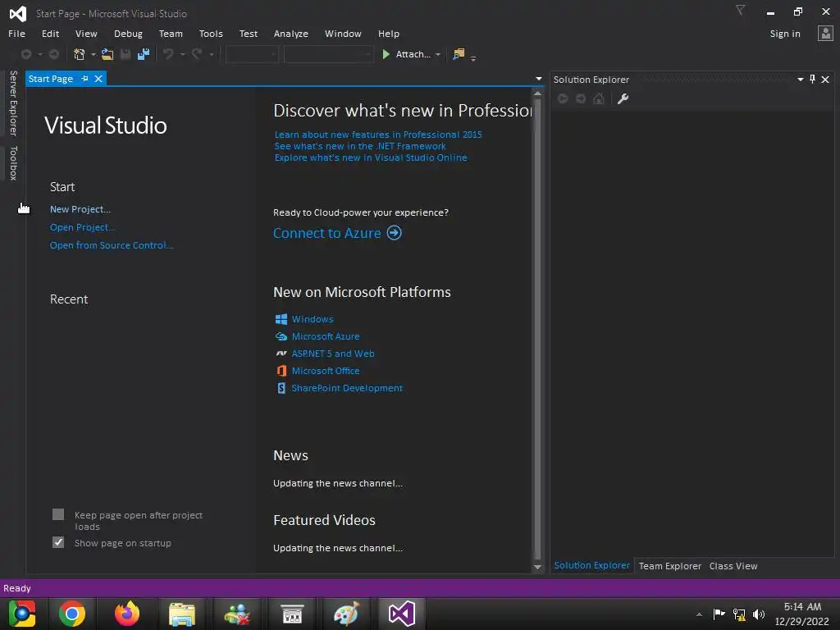Open Firefox from the taskbar
This screenshot has height=630, width=840.
tap(127, 614)
